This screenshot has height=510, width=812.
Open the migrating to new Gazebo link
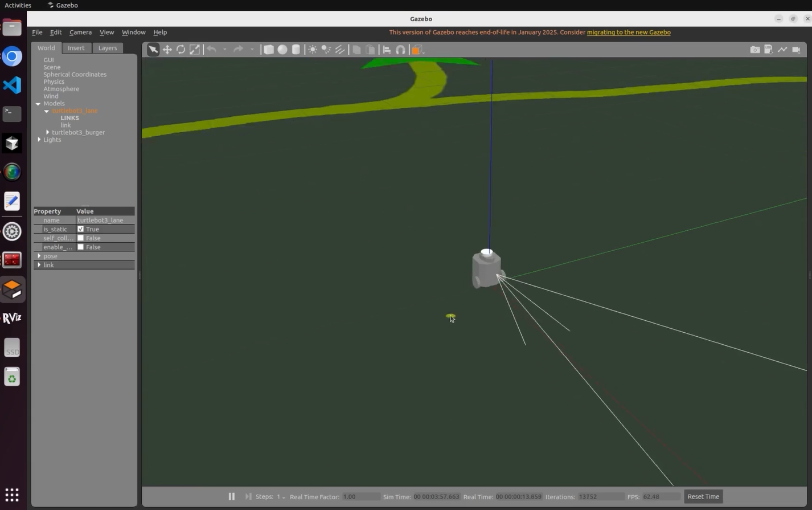pos(628,32)
